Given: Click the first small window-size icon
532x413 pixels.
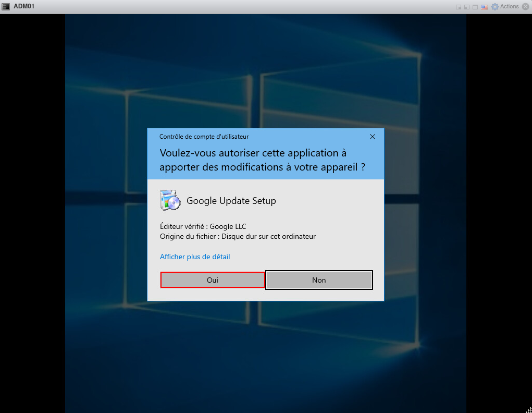Looking at the screenshot, I should [x=459, y=7].
